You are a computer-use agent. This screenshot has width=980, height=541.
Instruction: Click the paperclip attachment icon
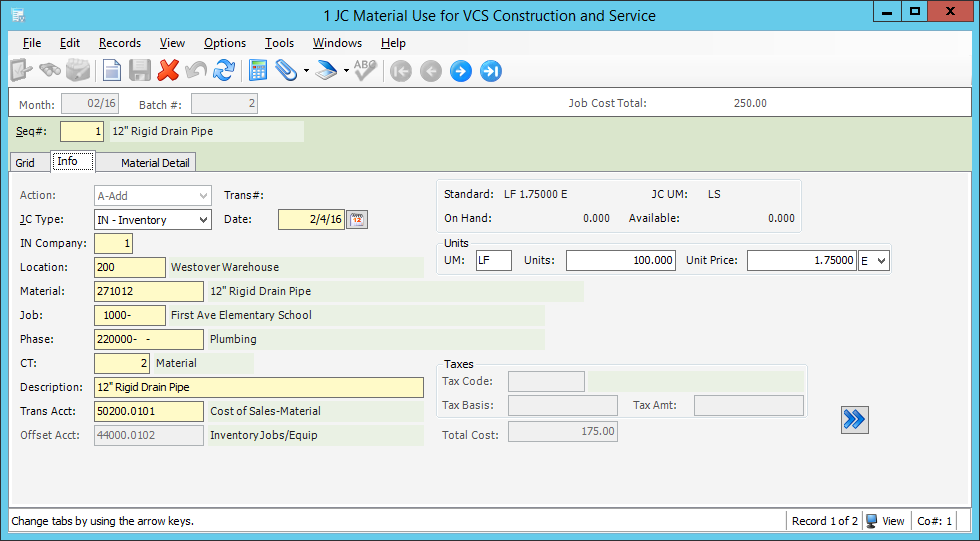[286, 71]
